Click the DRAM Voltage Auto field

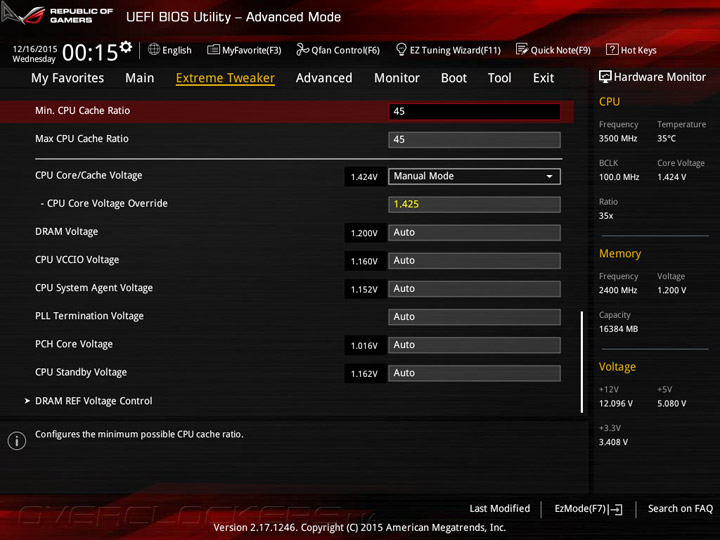tap(474, 232)
